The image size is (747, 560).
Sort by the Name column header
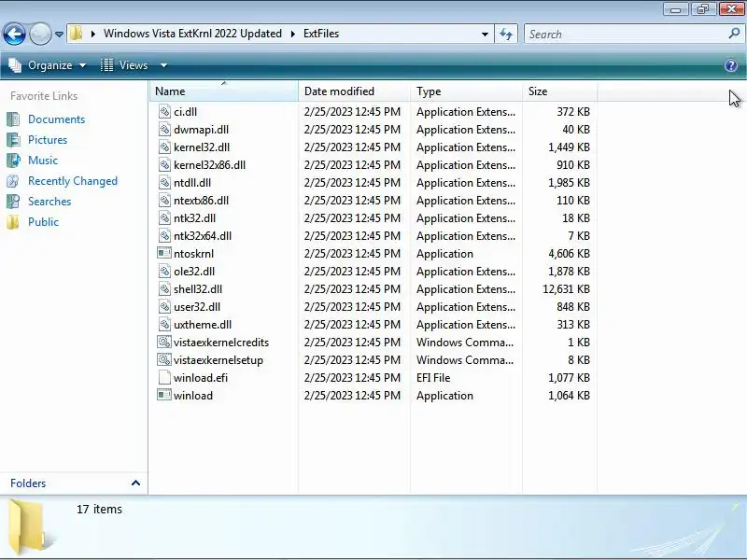click(x=223, y=91)
